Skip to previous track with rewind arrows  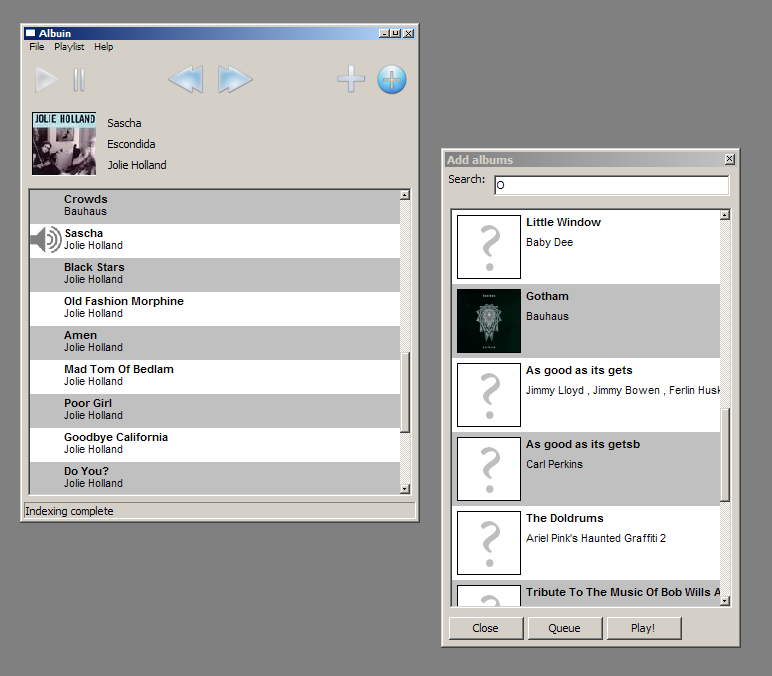[186, 79]
